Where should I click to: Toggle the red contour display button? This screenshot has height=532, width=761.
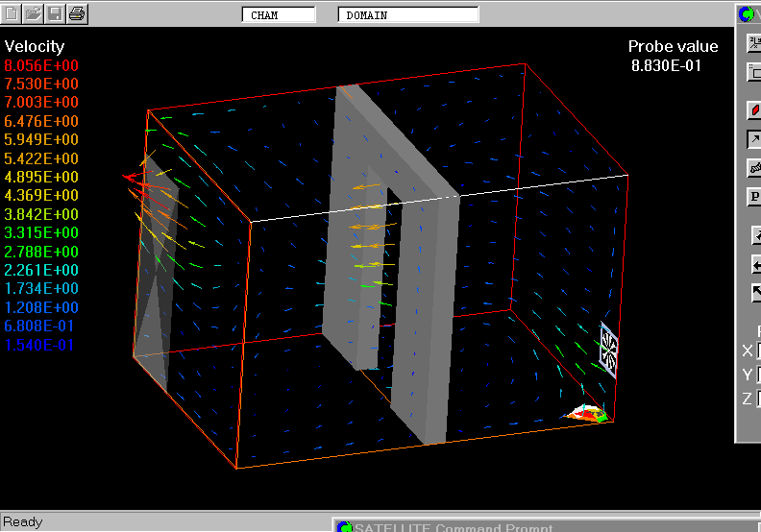754,110
